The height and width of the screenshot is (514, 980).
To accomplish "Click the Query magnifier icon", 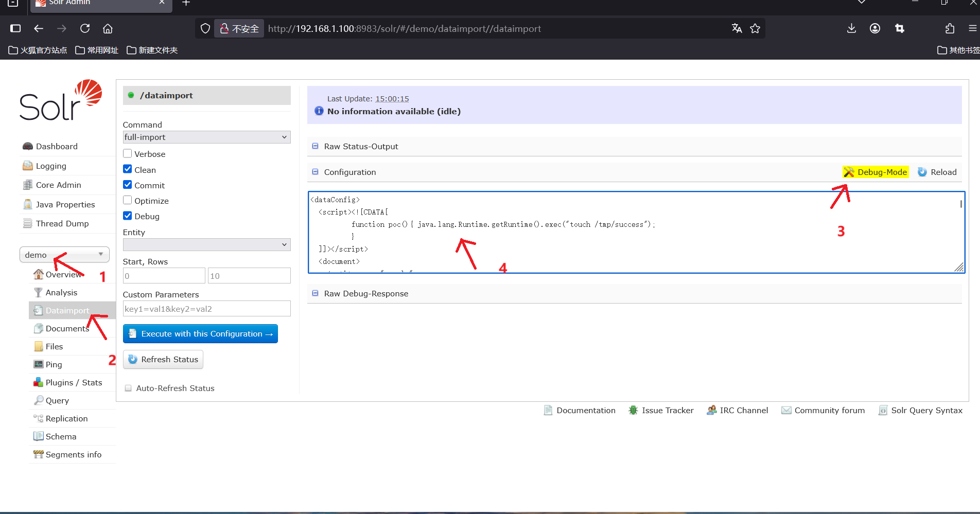I will click(x=39, y=400).
